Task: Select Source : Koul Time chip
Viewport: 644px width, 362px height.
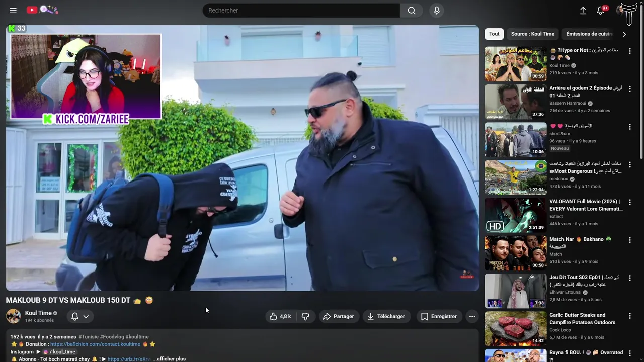Action: (x=532, y=34)
